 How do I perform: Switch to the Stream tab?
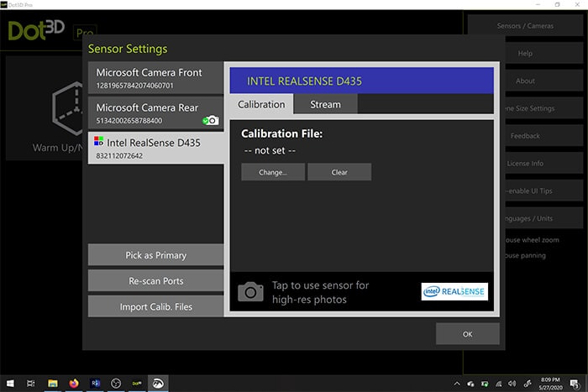coord(326,104)
